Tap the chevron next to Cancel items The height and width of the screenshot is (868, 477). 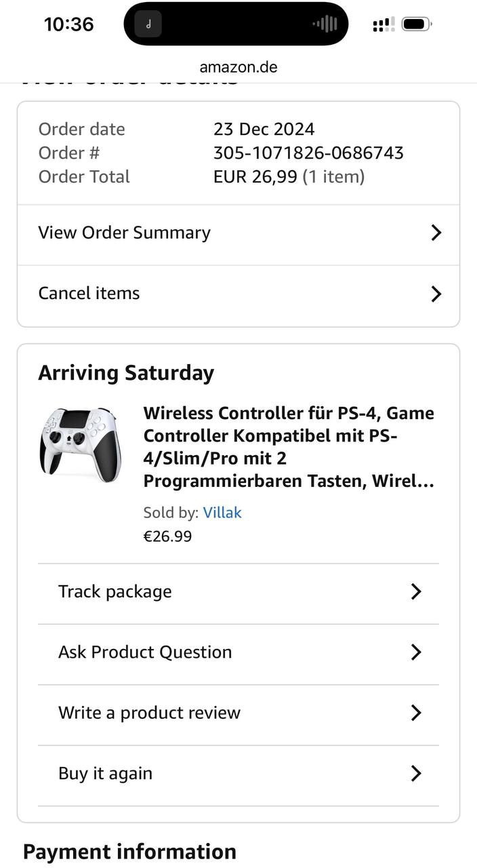(436, 294)
